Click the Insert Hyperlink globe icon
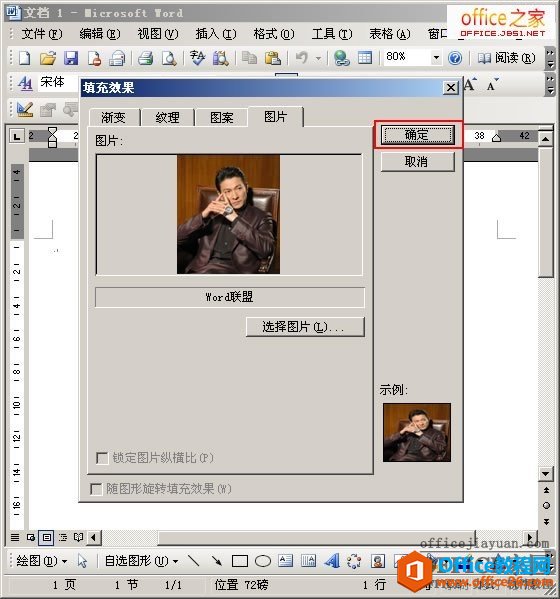The image size is (560, 599). pos(342,58)
